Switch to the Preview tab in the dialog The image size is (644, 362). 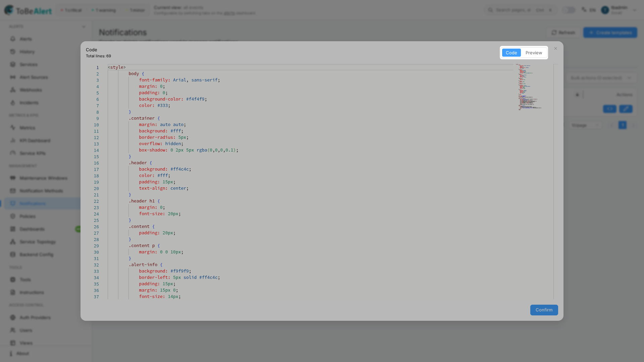534,53
